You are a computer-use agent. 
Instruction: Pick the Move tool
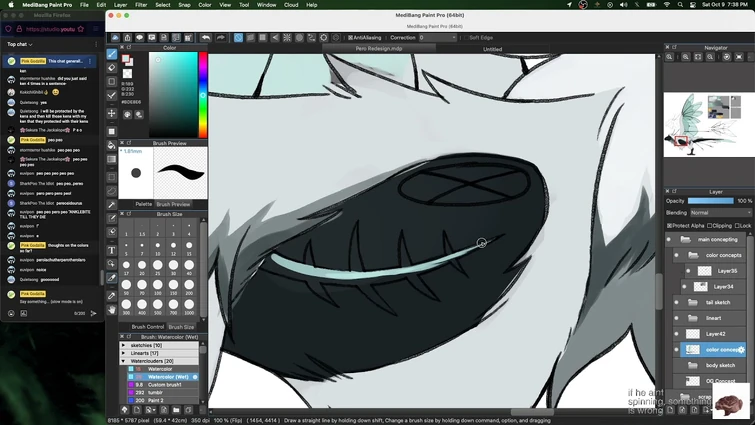112,114
